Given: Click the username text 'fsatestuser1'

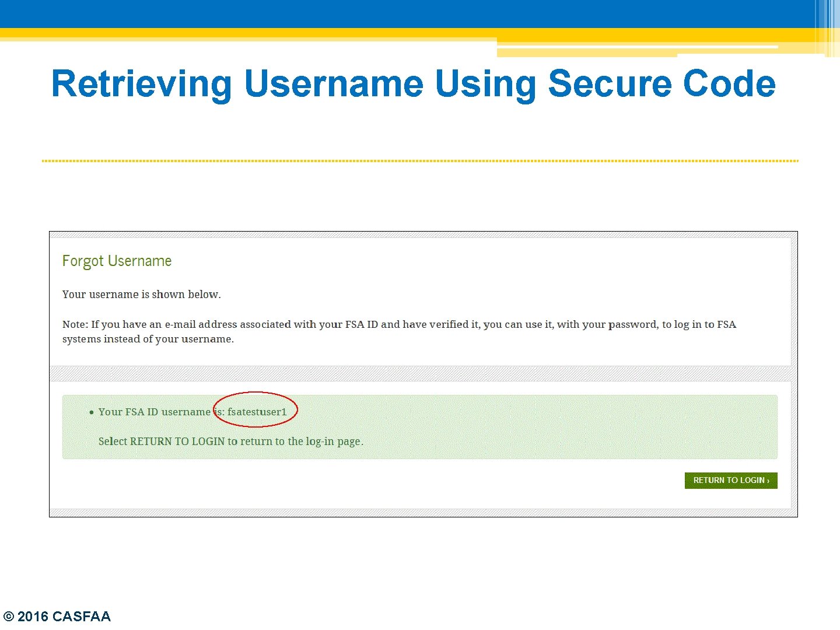Looking at the screenshot, I should [257, 412].
